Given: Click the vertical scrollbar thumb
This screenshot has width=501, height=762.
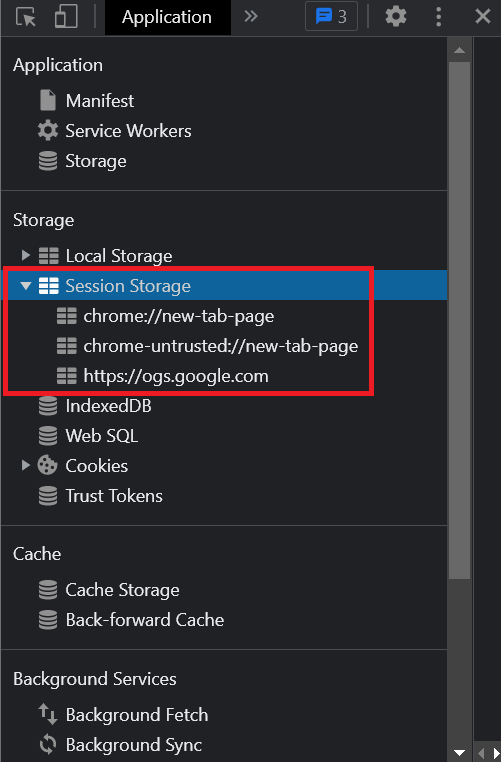Looking at the screenshot, I should [x=459, y=320].
